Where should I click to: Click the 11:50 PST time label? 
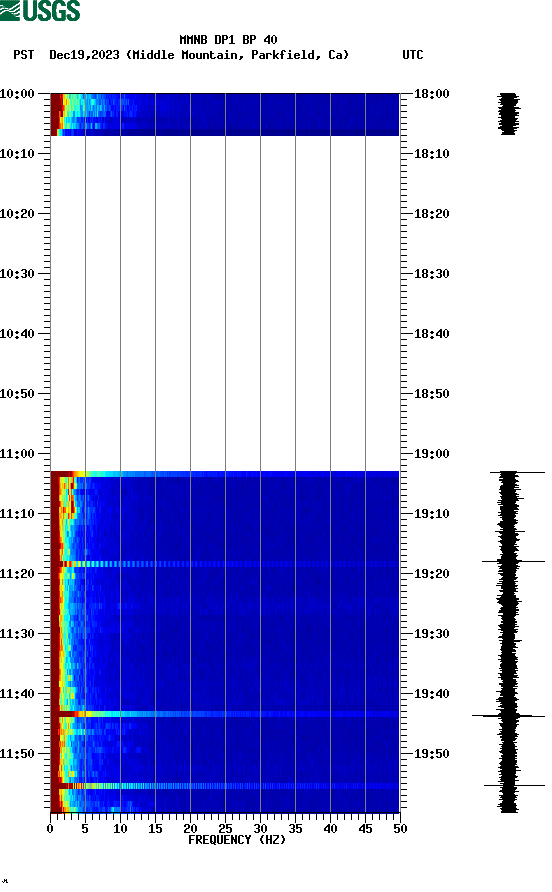[x=17, y=754]
